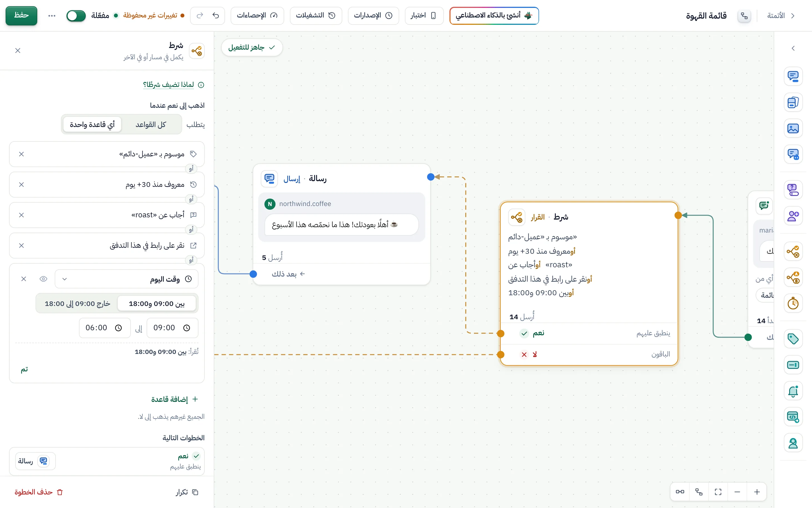The width and height of the screenshot is (812, 508).
Task: Select كل القواعد option
Action: [151, 125]
